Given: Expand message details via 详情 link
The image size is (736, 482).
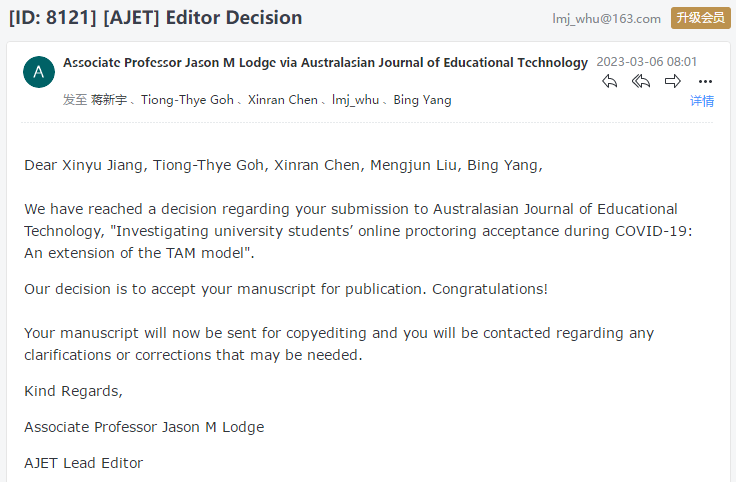Looking at the screenshot, I should pyautogui.click(x=702, y=101).
